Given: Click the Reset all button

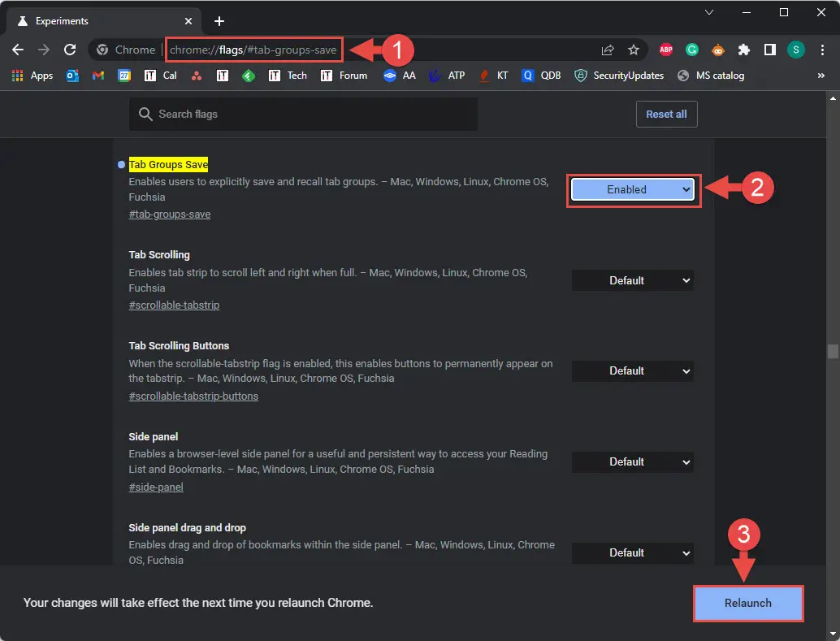Looking at the screenshot, I should click(666, 115).
